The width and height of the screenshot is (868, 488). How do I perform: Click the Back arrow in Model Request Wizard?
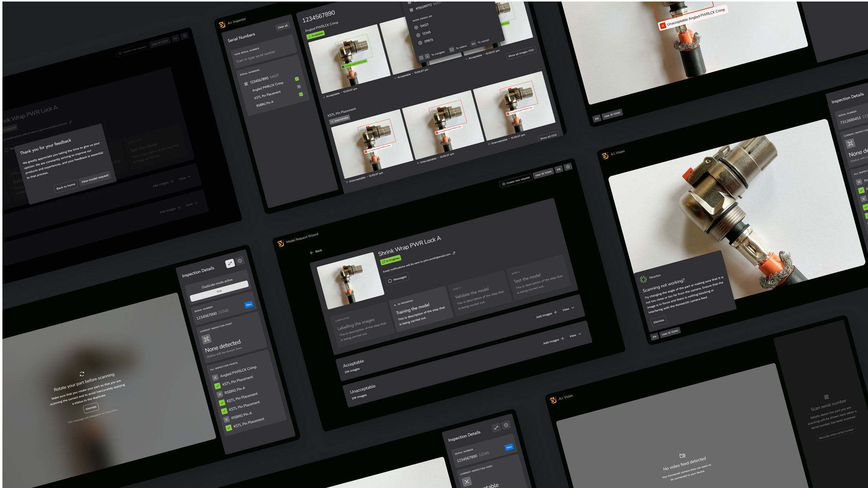click(x=312, y=252)
